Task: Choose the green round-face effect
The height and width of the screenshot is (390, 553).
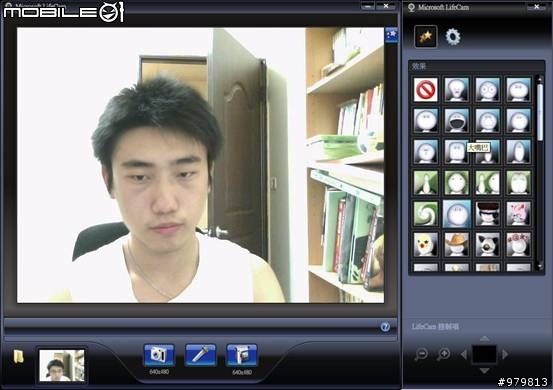Action: click(x=457, y=183)
